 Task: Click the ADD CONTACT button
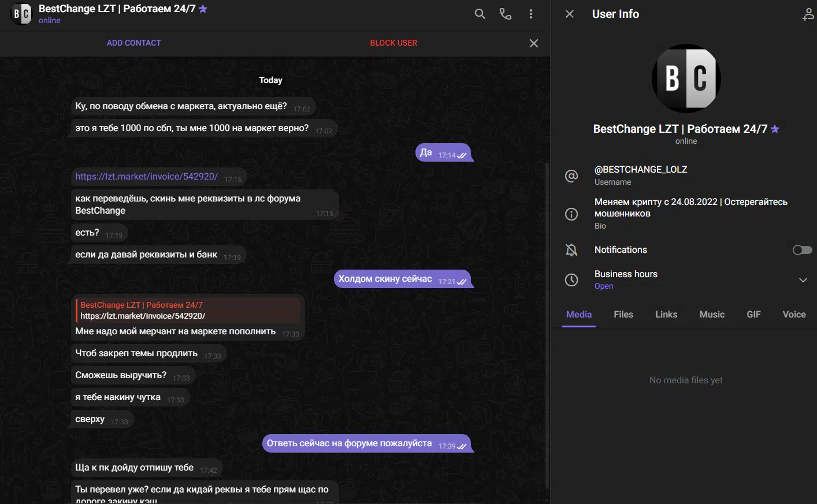click(x=134, y=43)
